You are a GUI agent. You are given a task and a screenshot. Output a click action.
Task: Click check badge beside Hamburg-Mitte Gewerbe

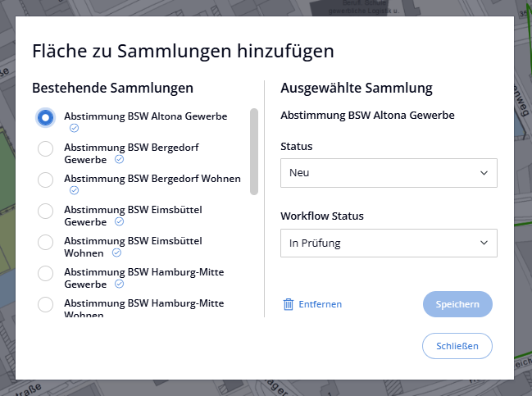click(119, 284)
